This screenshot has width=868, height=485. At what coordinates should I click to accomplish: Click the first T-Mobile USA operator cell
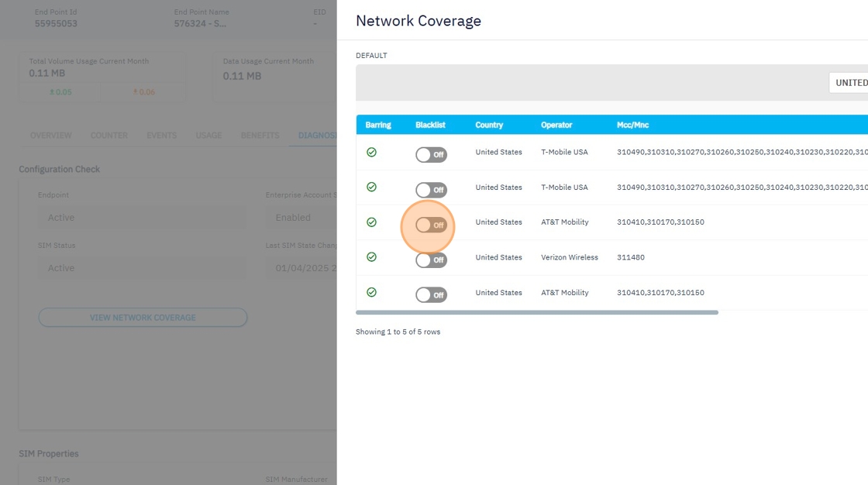pos(564,153)
